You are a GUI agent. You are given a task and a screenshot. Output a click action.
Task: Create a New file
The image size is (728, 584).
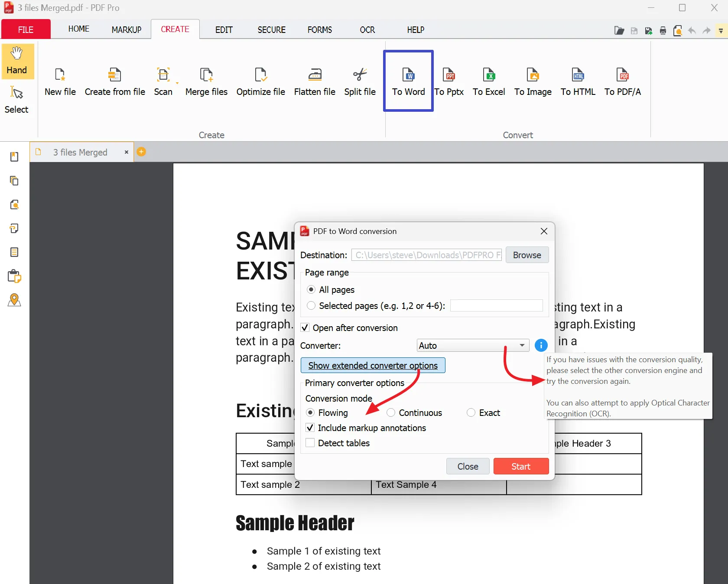click(60, 81)
